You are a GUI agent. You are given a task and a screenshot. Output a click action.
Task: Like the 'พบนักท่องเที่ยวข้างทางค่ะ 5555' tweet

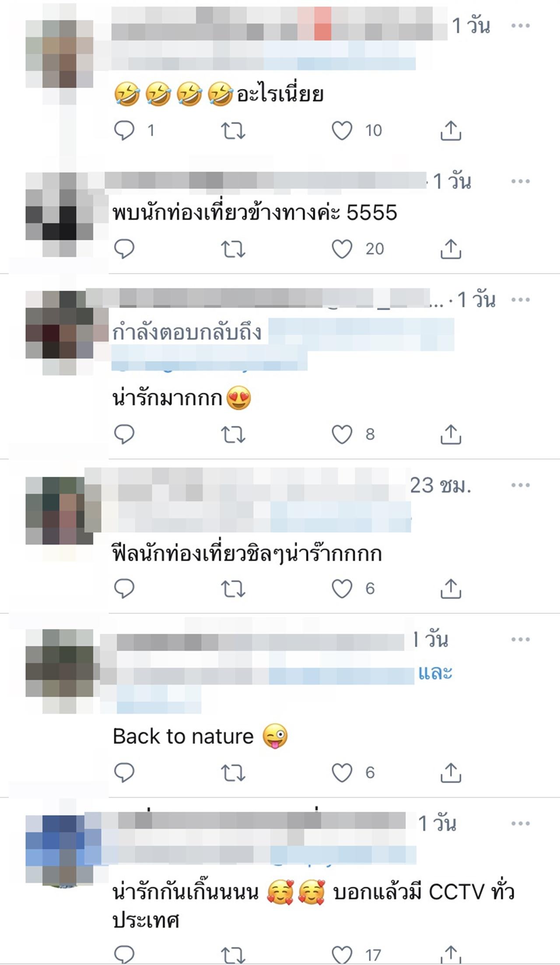pyautogui.click(x=342, y=249)
